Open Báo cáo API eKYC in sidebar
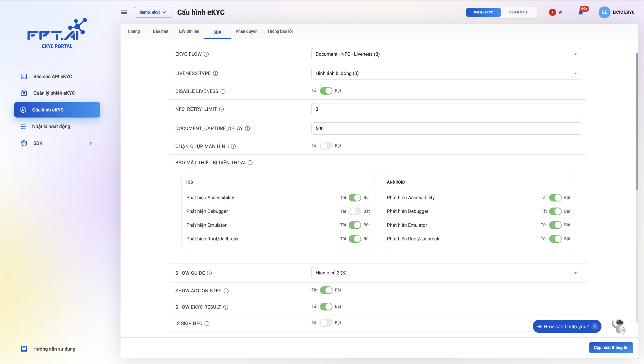644x364 pixels. click(x=57, y=76)
